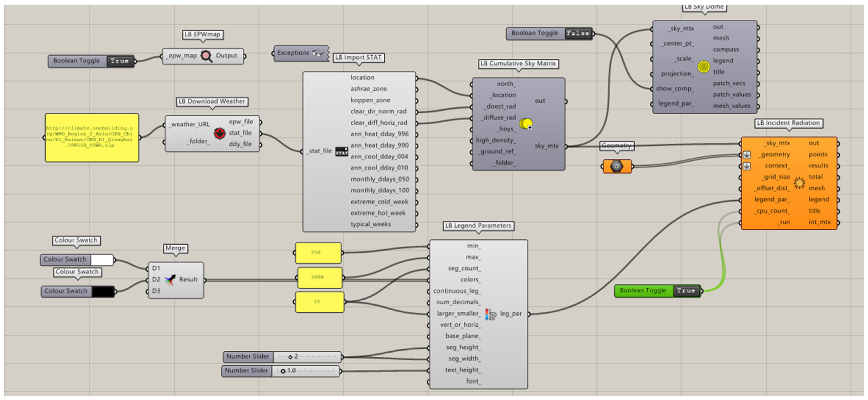This screenshot has height=400, width=868.
Task: Click the STAT icon on LB Import STAT
Action: tap(341, 151)
